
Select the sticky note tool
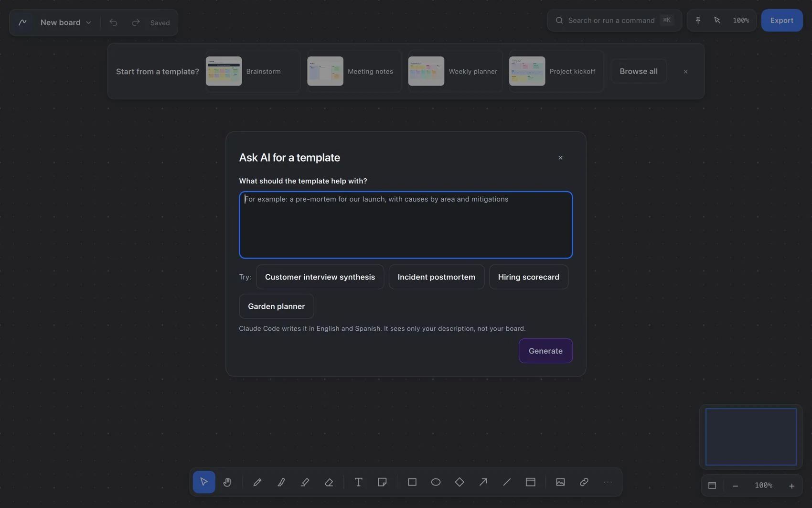click(382, 482)
